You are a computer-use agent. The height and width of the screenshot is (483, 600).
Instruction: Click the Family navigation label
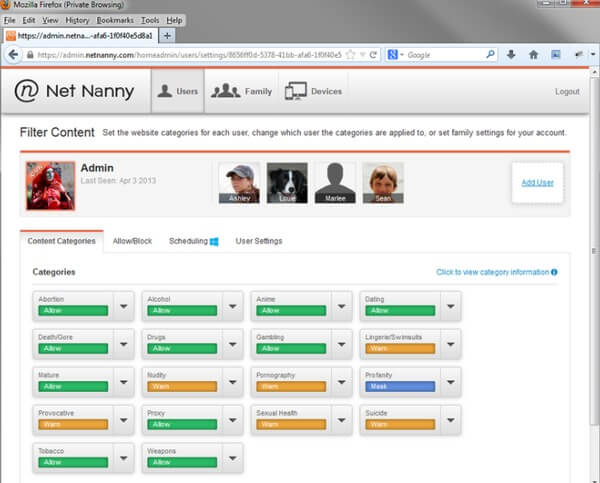(258, 91)
